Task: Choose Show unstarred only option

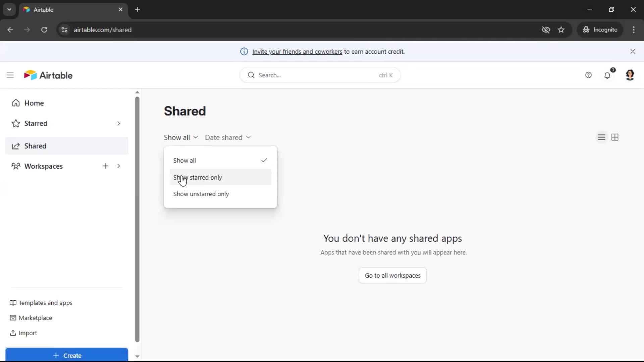Action: click(x=220, y=194)
